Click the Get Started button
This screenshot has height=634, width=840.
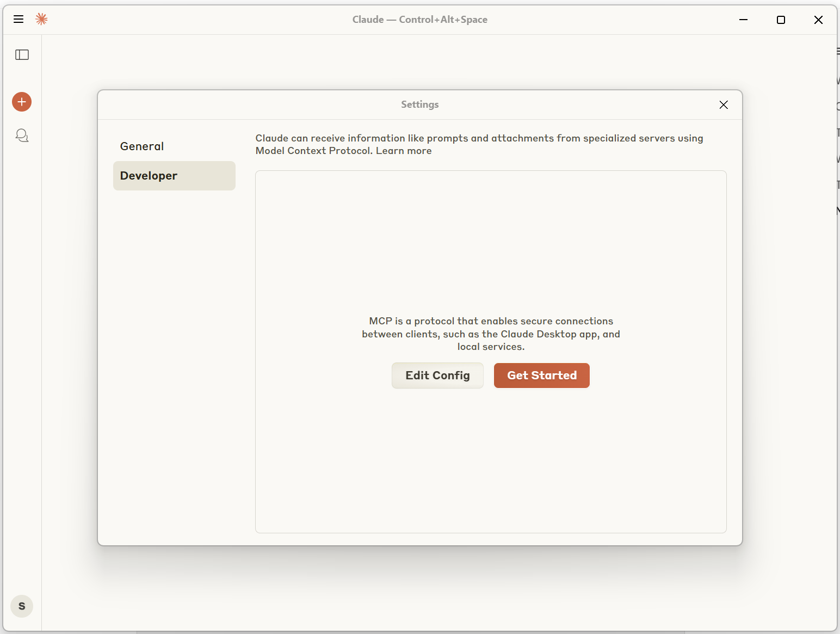[x=542, y=376]
